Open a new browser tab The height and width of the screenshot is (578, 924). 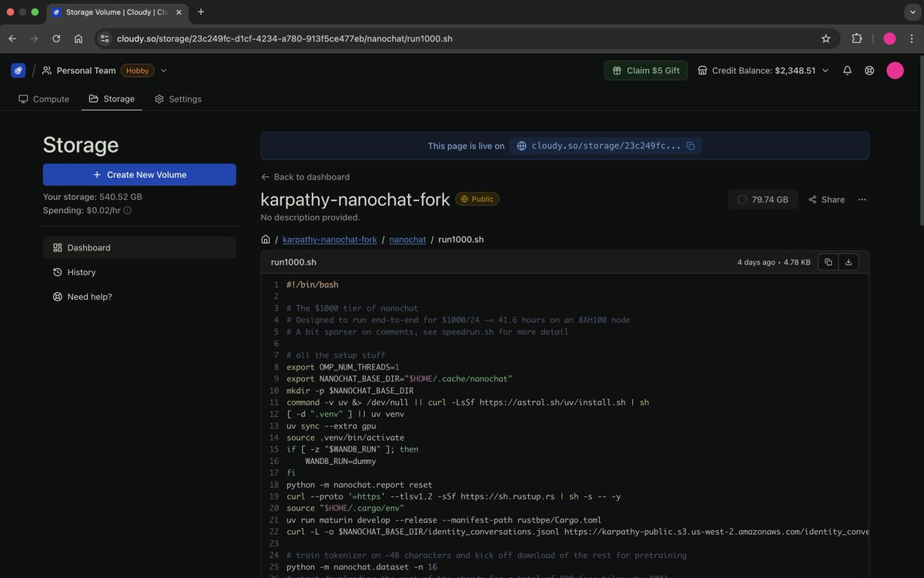pyautogui.click(x=201, y=12)
